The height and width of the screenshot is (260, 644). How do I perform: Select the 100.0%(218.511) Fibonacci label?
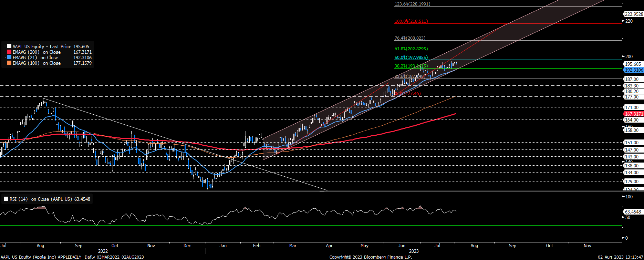click(x=411, y=21)
